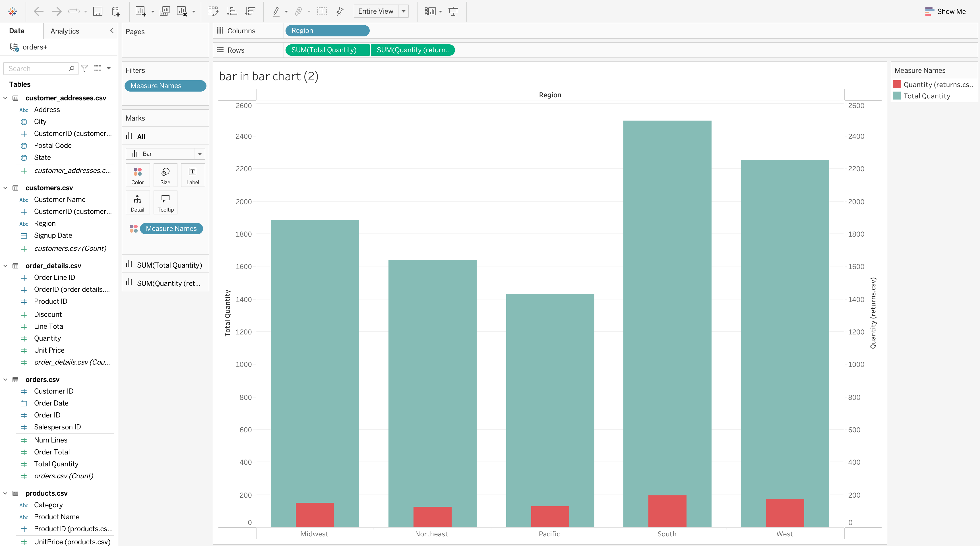Click the Swap rows and columns icon
Image resolution: width=980 pixels, height=546 pixels.
pyautogui.click(x=213, y=11)
